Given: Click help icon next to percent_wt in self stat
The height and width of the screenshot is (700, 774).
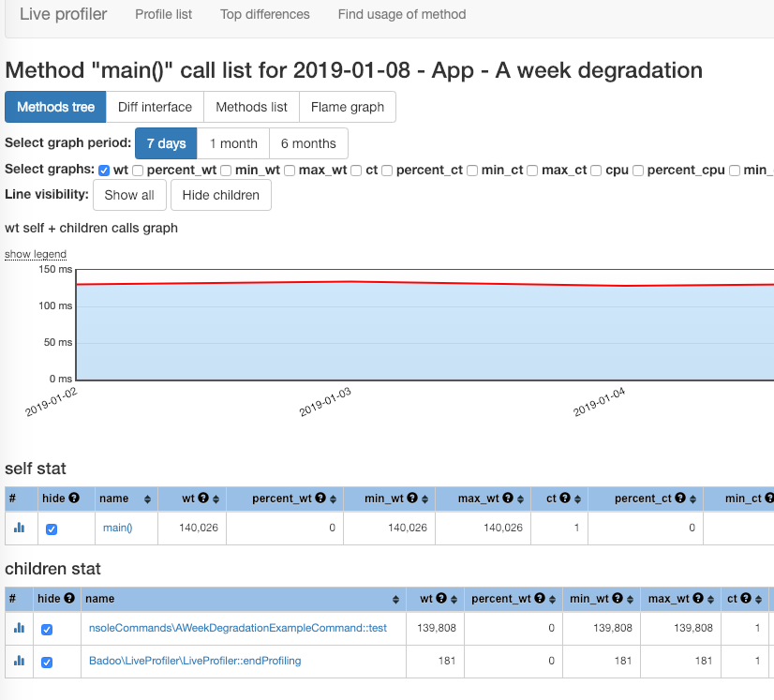Looking at the screenshot, I should tap(320, 499).
